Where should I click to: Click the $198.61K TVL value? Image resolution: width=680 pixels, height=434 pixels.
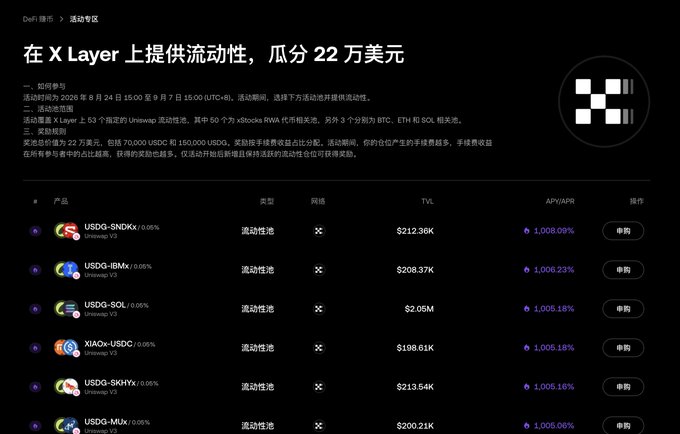pos(415,348)
